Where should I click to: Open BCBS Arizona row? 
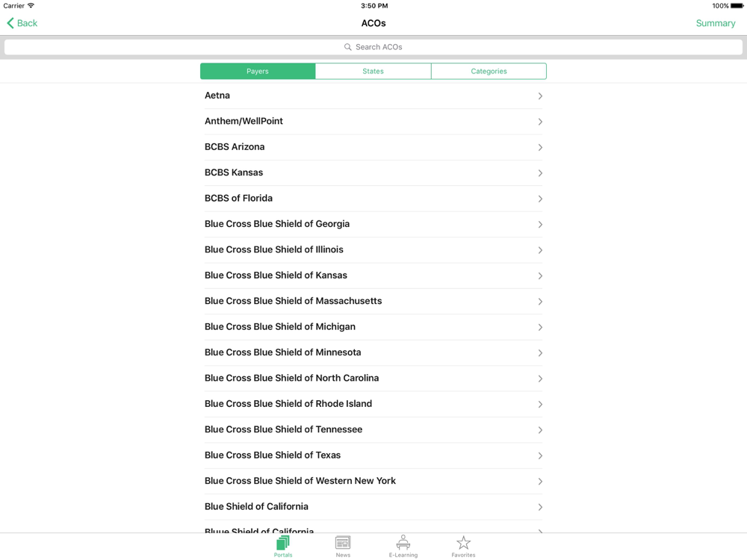click(373, 147)
